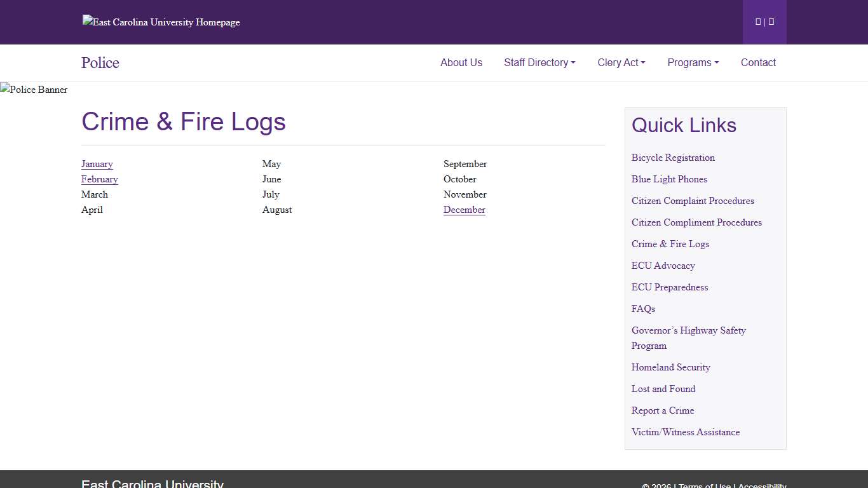
Task: Click the Police banner image placeholder
Action: (34, 90)
